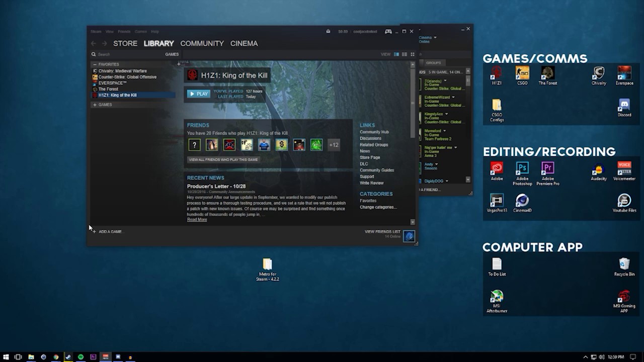Open Adobe Premiere Pro desktop icon
644x362 pixels.
tap(548, 173)
